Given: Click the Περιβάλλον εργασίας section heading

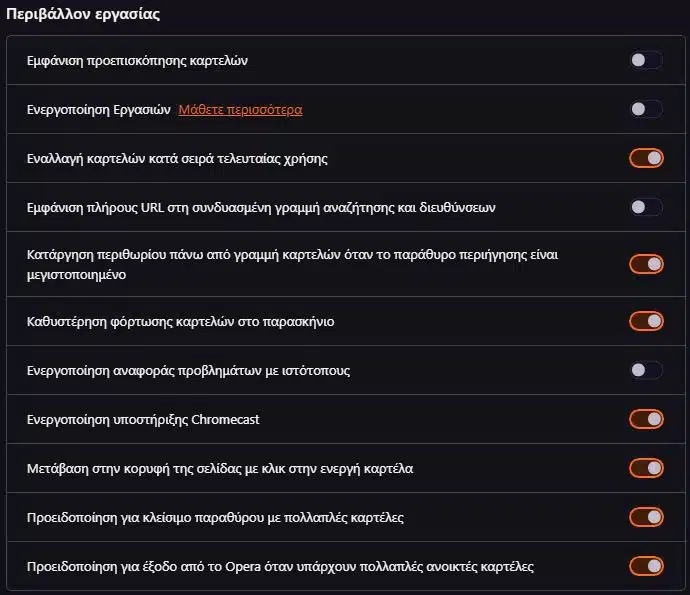Looking at the screenshot, I should [x=83, y=14].
